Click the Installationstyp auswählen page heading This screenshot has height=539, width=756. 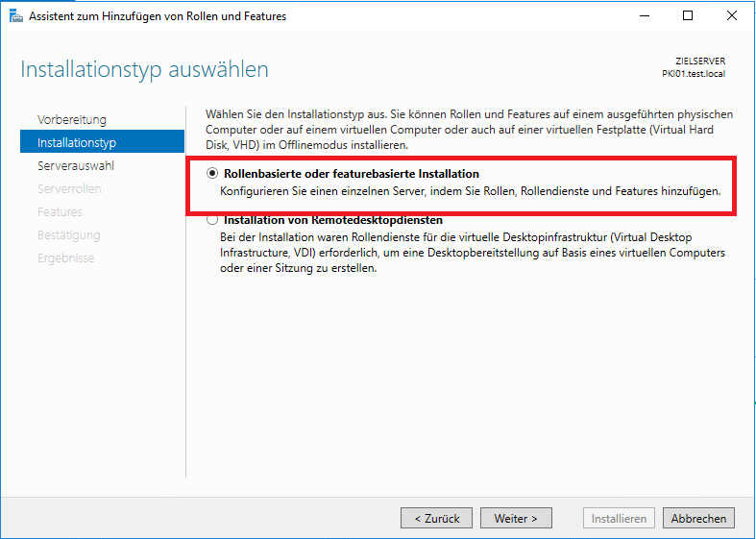tap(144, 70)
